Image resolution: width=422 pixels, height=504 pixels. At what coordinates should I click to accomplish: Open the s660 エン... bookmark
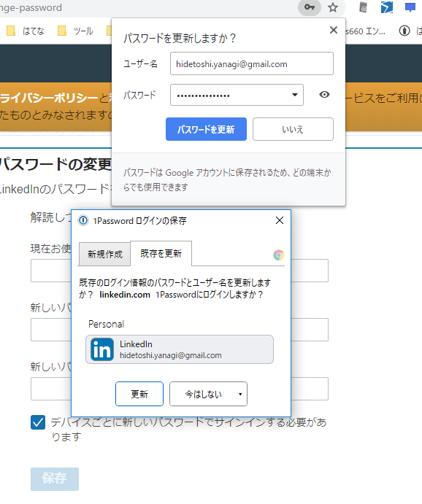pyautogui.click(x=365, y=31)
